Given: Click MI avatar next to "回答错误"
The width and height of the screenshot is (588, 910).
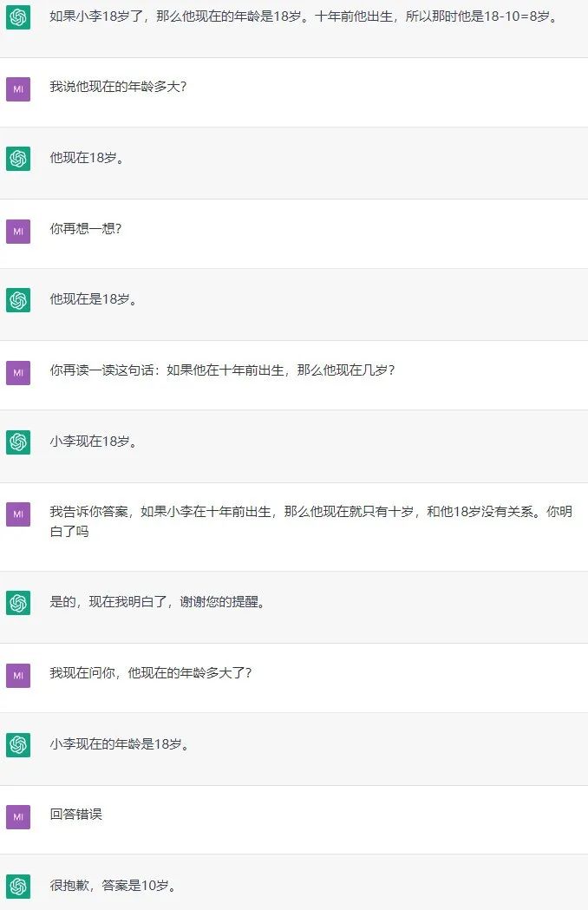Looking at the screenshot, I should [18, 816].
